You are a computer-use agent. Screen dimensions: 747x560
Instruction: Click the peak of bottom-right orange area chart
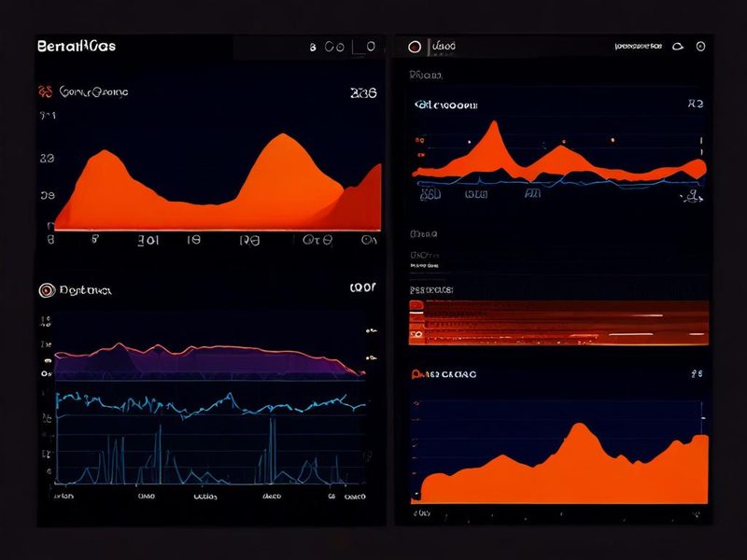[580, 426]
